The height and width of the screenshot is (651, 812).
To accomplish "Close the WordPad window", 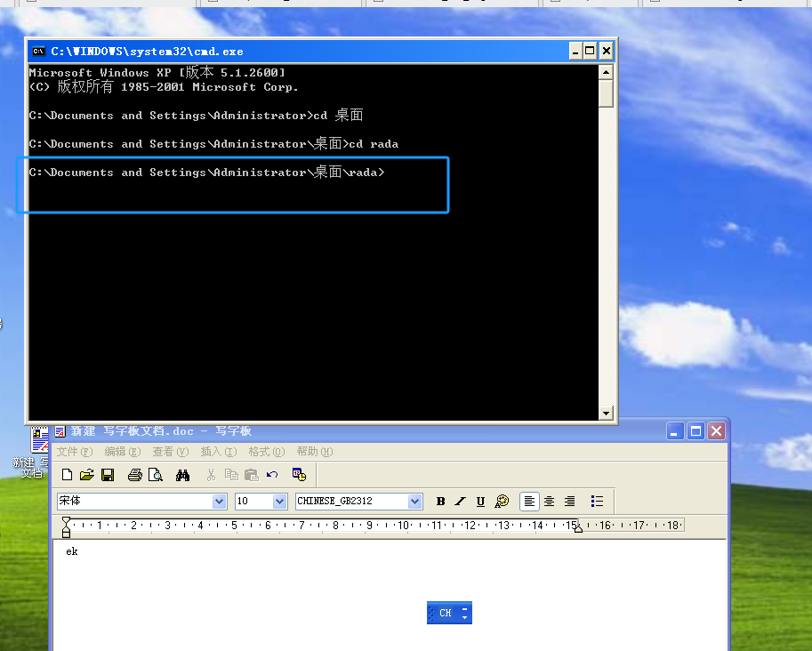I will tap(716, 431).
